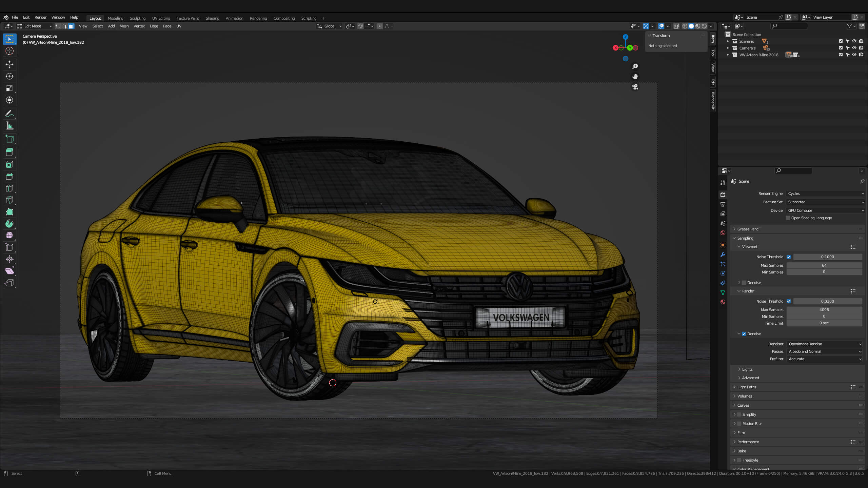This screenshot has height=488, width=868.
Task: Click the Render Max Samples field 4096
Action: coord(824,310)
